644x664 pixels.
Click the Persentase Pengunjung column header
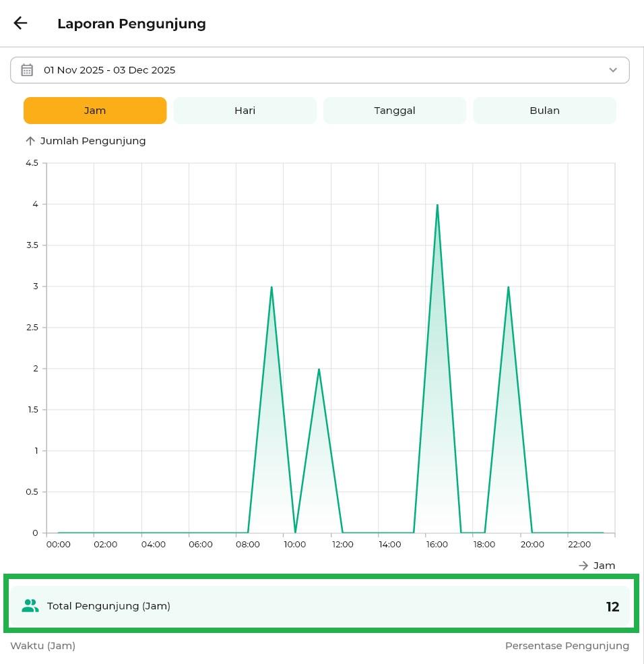click(567, 646)
